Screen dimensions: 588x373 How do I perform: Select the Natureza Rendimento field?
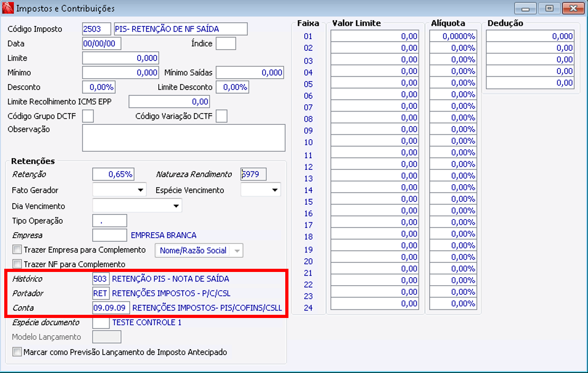point(254,174)
